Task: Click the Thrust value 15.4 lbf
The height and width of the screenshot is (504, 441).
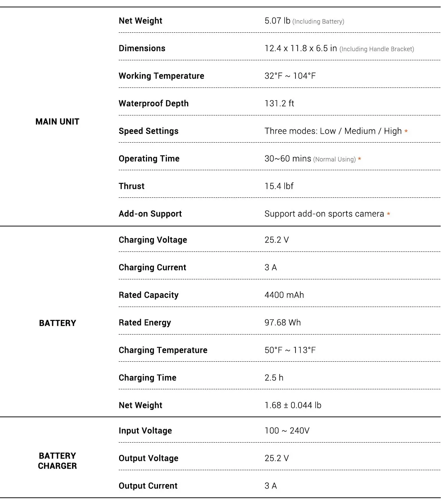Action: [279, 186]
